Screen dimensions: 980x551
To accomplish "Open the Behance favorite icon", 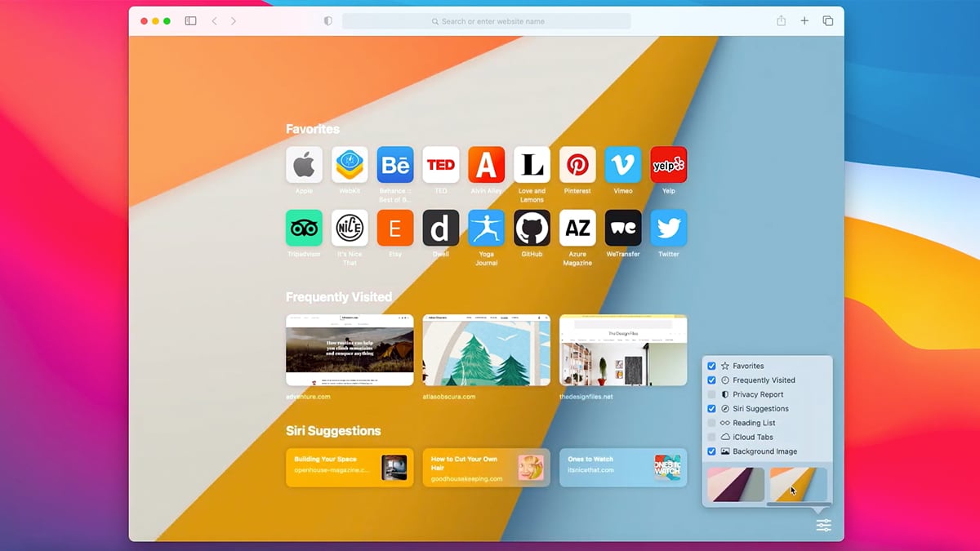I will [395, 165].
